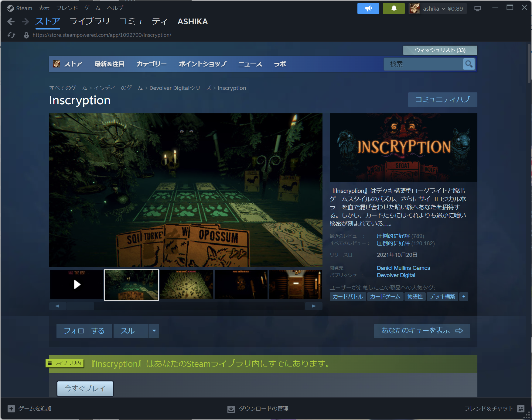This screenshot has height=420, width=532.
Task: Click the ゲームを追加 plus icon
Action: [x=11, y=409]
